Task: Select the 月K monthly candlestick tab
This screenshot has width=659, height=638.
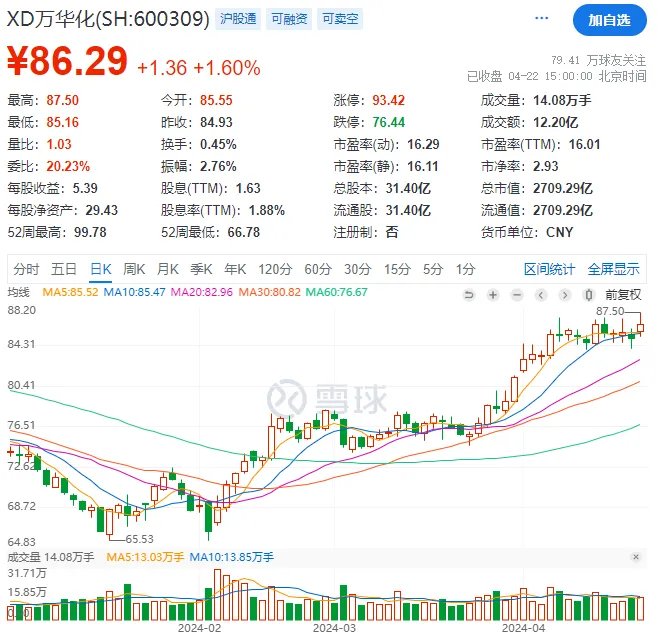Action: pyautogui.click(x=168, y=269)
